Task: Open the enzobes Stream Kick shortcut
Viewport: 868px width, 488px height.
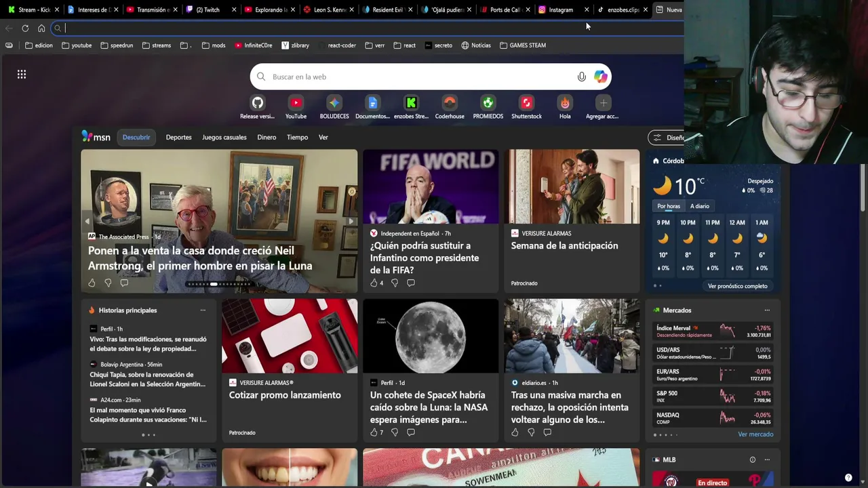Action: [411, 107]
